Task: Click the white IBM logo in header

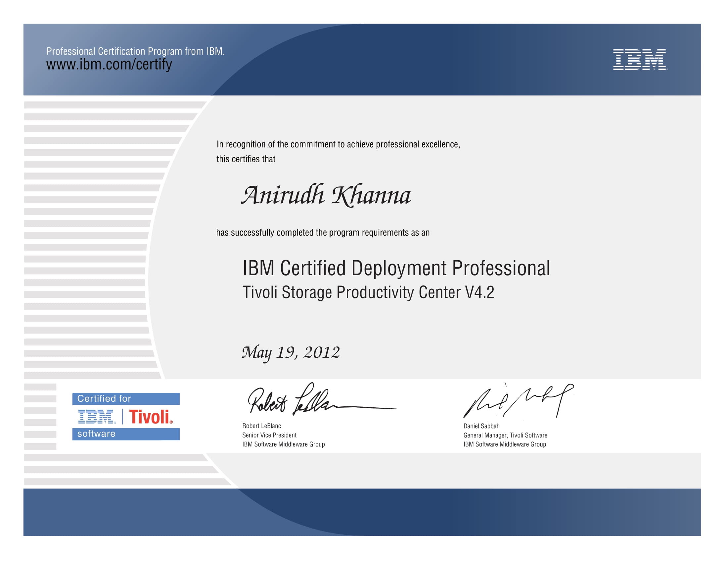Action: [x=639, y=59]
